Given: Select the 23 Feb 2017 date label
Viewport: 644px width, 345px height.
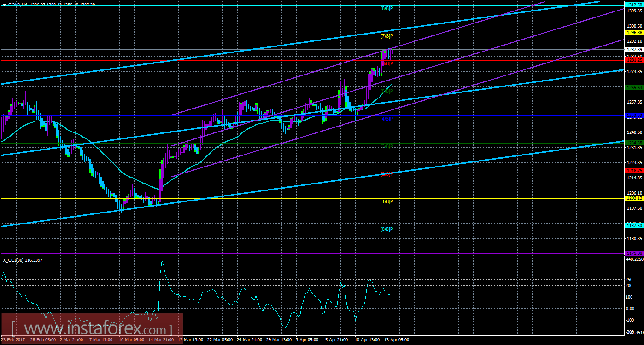Looking at the screenshot, I should (x=13, y=340).
